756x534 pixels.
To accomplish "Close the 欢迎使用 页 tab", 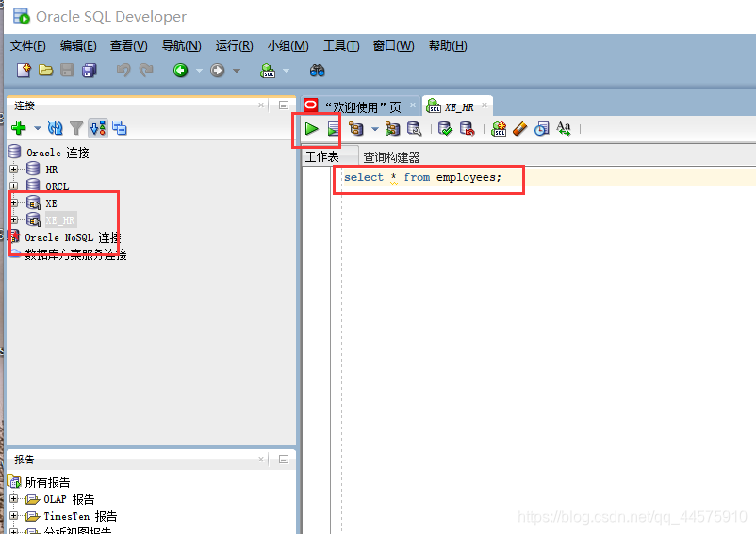I will click(x=413, y=105).
